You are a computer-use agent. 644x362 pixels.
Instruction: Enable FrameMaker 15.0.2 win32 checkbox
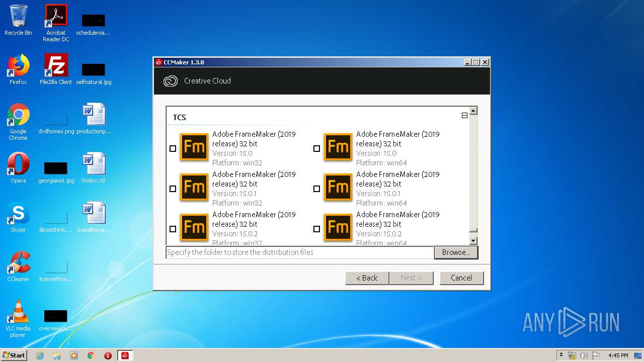tap(173, 229)
